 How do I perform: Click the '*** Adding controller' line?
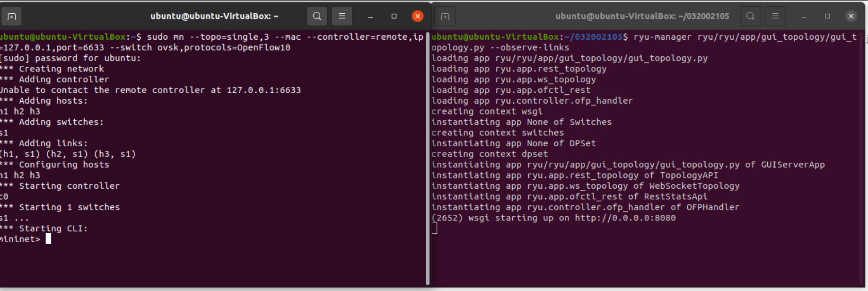click(54, 79)
